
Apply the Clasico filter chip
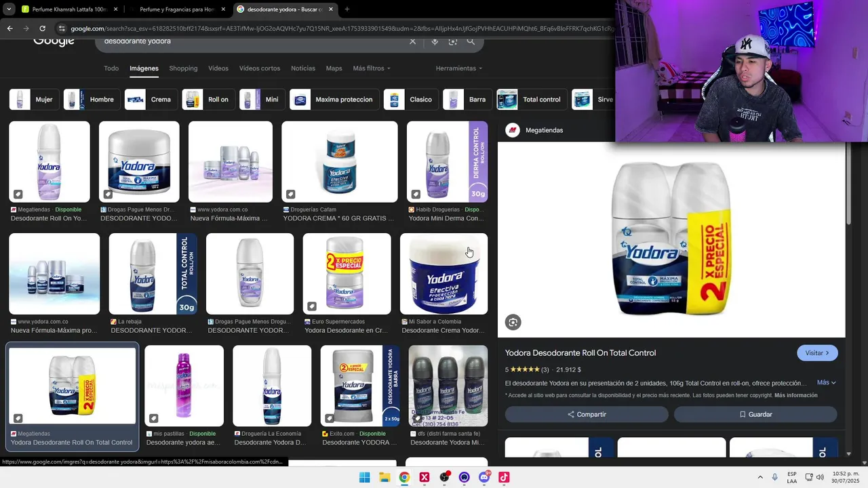coord(411,100)
